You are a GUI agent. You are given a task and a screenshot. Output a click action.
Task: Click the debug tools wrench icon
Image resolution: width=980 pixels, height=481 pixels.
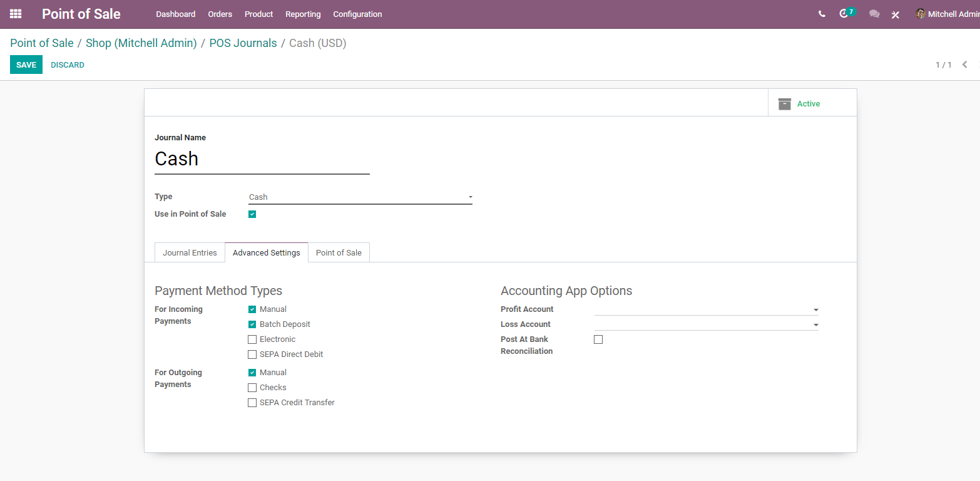coord(896,14)
